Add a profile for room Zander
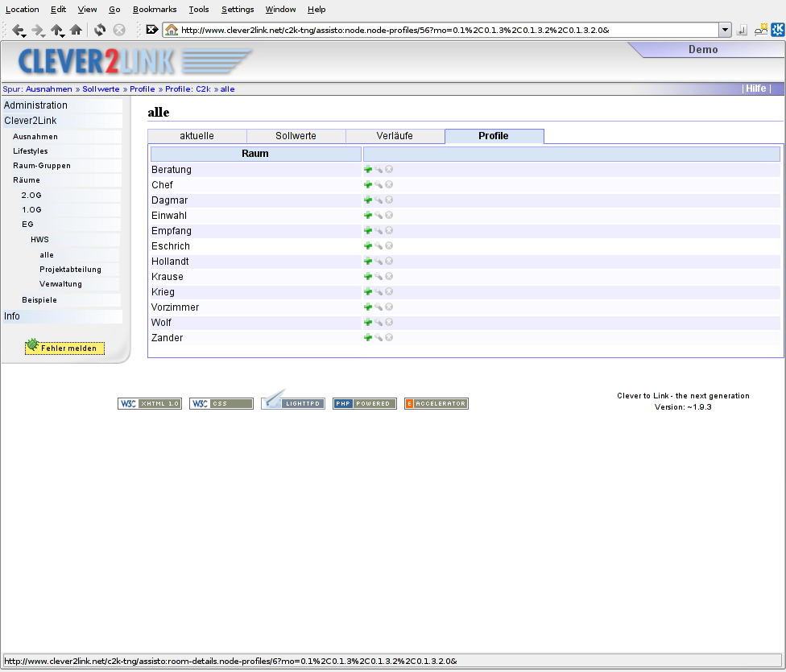 click(x=368, y=337)
